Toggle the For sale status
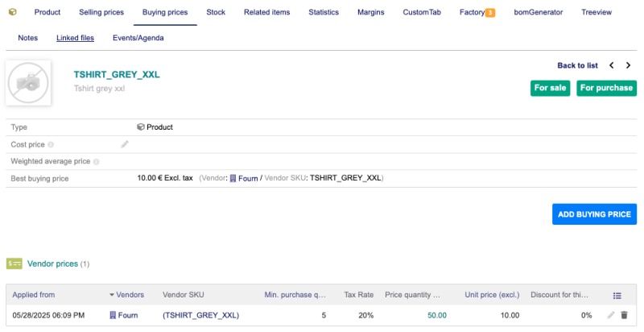This screenshot has width=644, height=332. (x=551, y=88)
